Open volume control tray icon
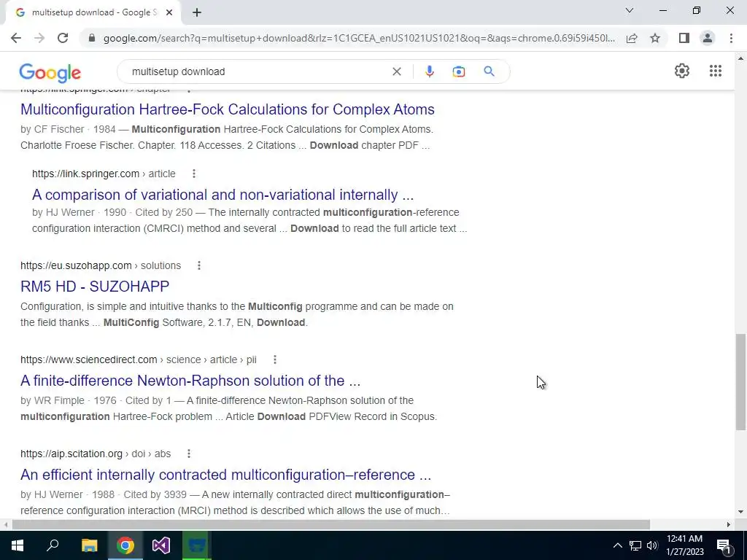 click(x=652, y=545)
